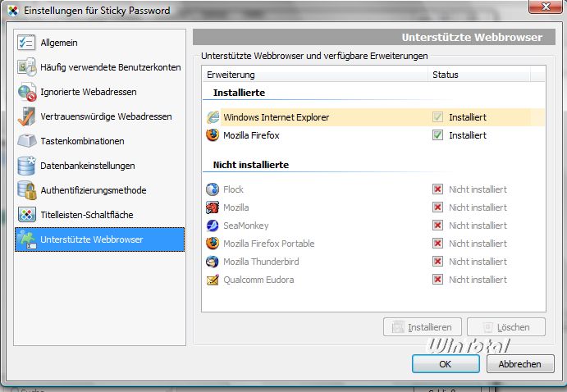Click the Mozilla Firefox Portable icon
This screenshot has width=567, height=392.
coord(213,243)
